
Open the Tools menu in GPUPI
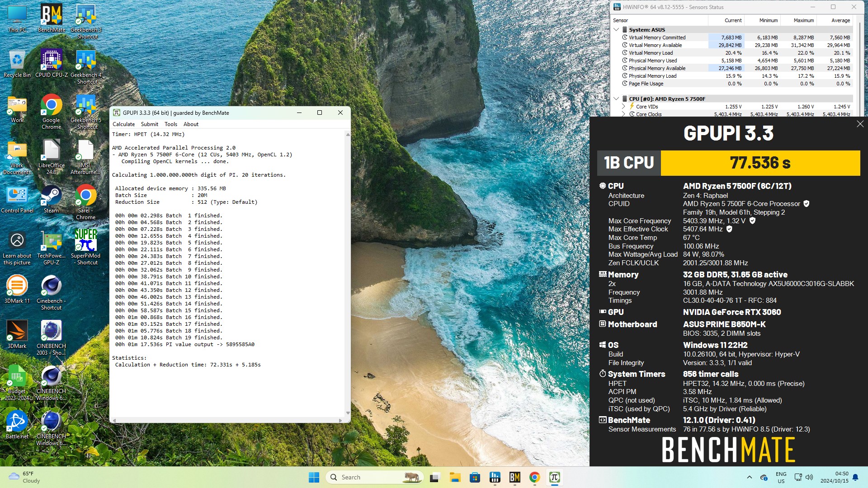[x=171, y=124]
